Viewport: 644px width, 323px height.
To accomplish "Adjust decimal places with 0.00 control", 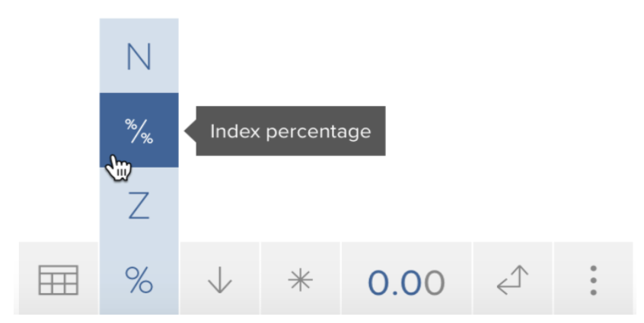I will (x=406, y=280).
